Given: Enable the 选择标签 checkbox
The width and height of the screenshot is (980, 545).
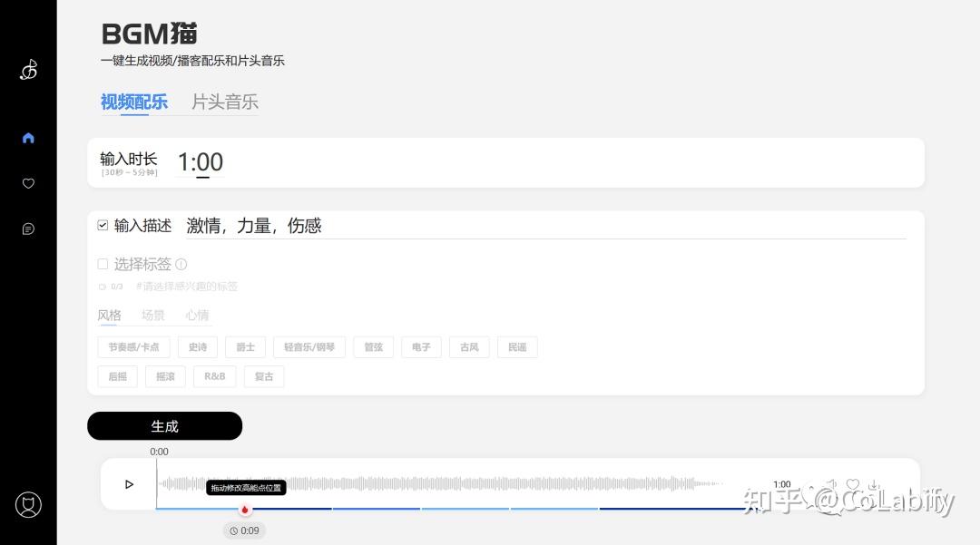Looking at the screenshot, I should 103,264.
